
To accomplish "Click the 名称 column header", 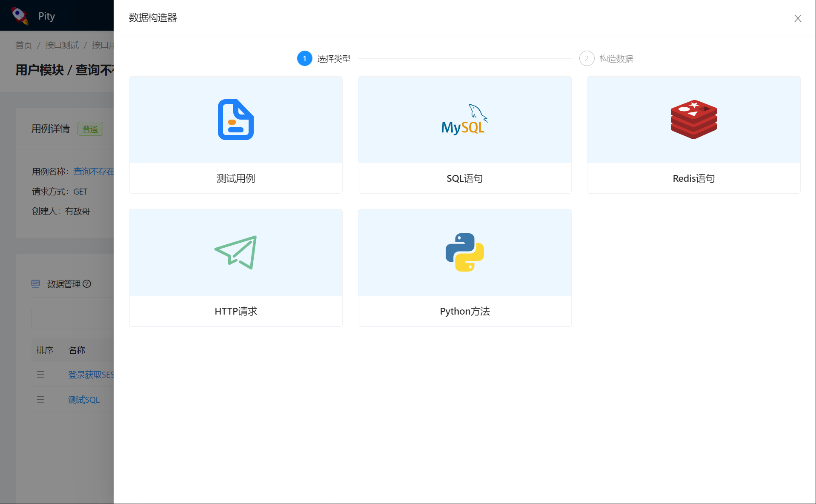I will (77, 350).
